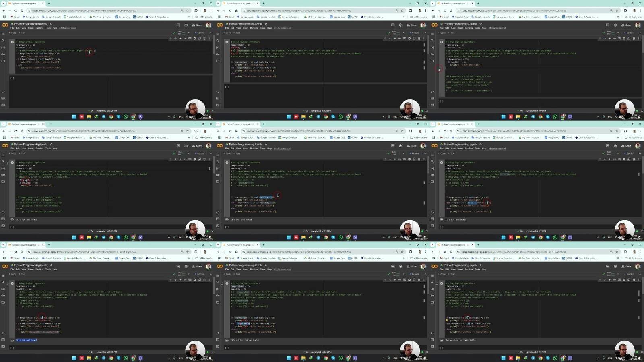Viewport: 644px width, 362px height.
Task: Open table of contents in top-left frame
Action: click(x=3, y=34)
